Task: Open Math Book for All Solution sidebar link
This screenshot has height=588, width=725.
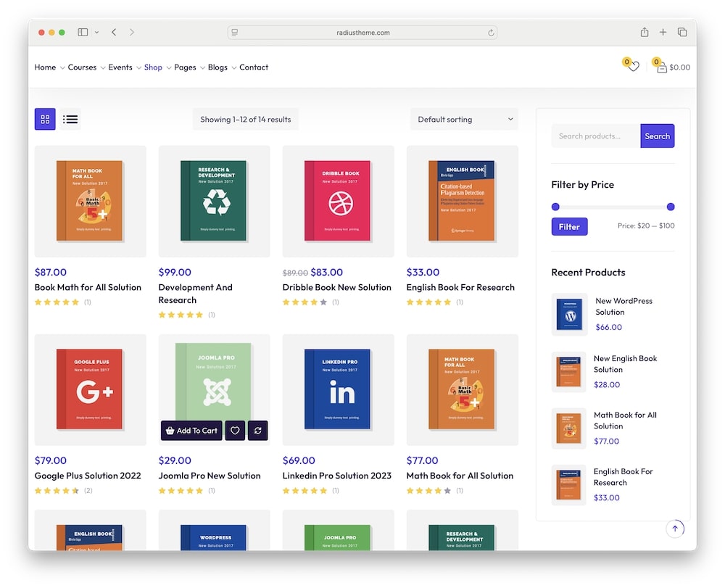Action: 625,421
